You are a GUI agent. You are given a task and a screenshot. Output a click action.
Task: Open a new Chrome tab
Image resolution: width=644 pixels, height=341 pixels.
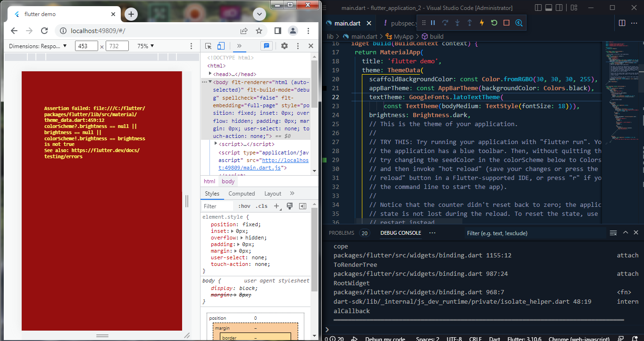point(131,14)
